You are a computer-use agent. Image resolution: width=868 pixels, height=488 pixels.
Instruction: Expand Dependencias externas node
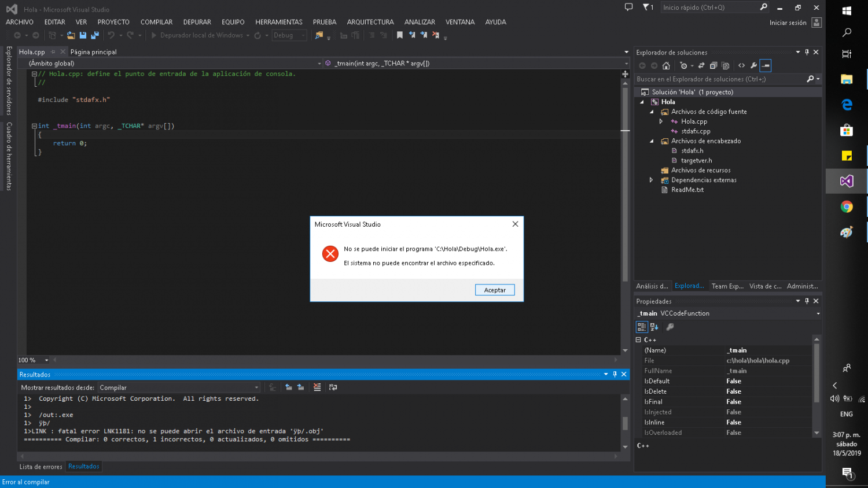(x=652, y=180)
